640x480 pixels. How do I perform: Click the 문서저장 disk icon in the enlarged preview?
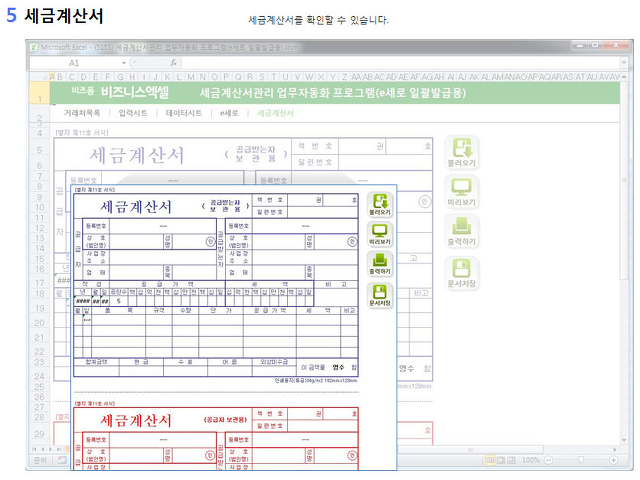380,295
